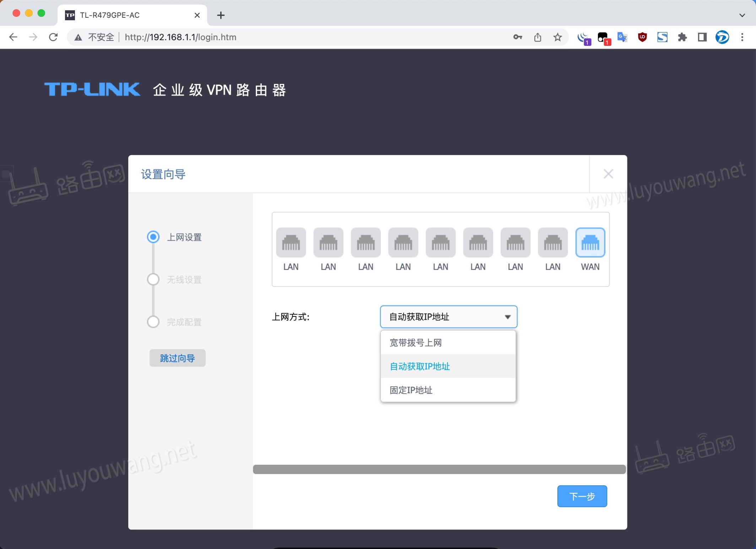The width and height of the screenshot is (756, 549).
Task: Select the 上网设置 step radio
Action: [153, 237]
